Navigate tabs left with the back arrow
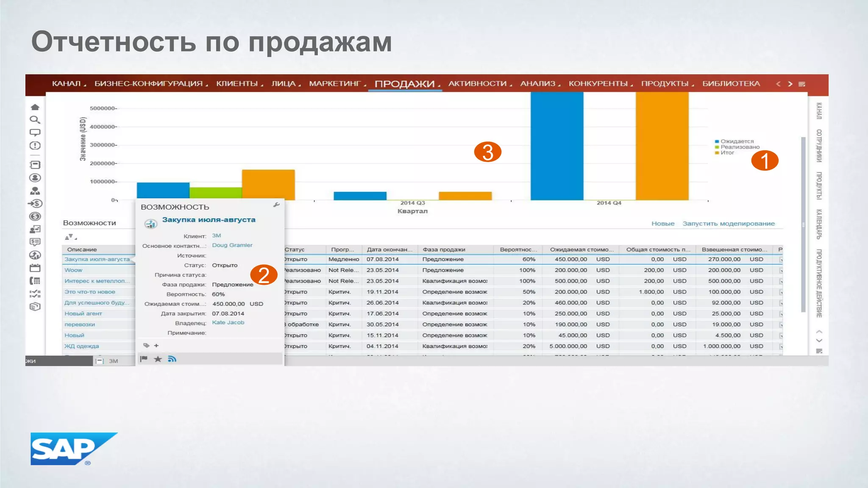868x488 pixels. coord(778,84)
